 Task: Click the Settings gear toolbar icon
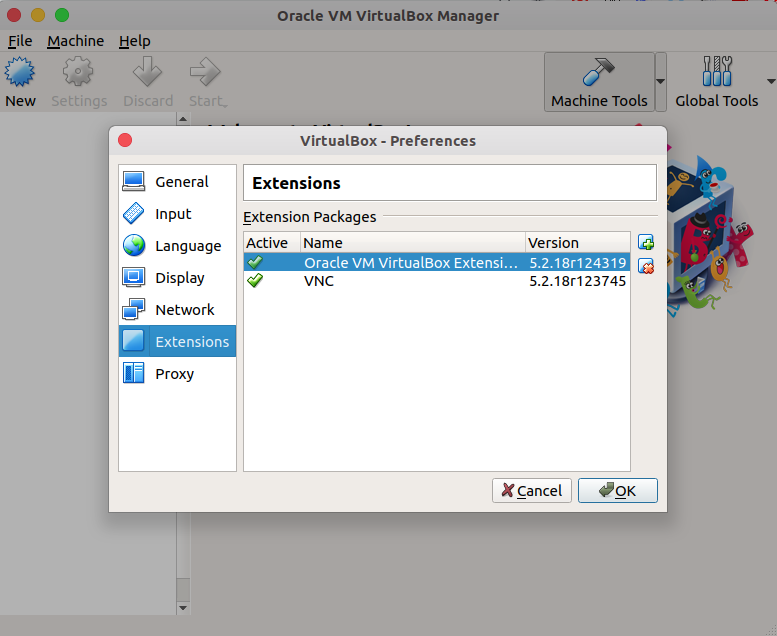point(78,72)
